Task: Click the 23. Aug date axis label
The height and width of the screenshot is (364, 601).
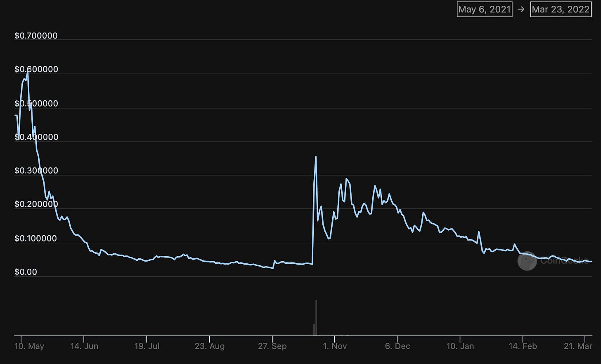Action: pos(210,346)
